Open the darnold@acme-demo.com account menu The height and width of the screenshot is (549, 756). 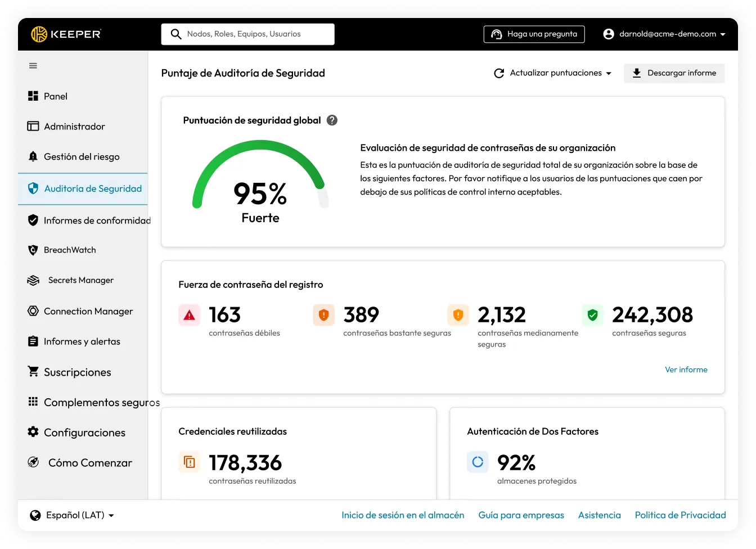point(664,34)
